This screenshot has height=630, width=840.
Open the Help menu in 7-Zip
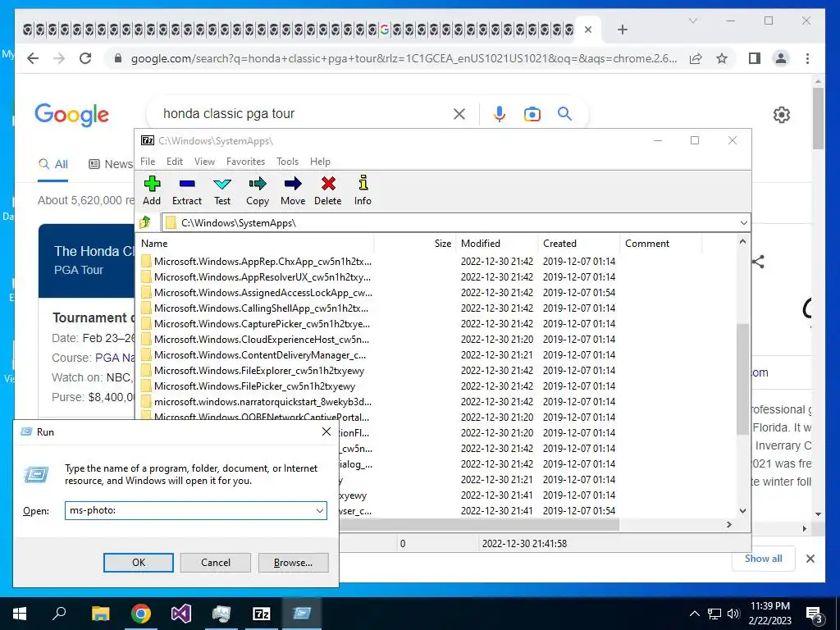[x=320, y=162]
